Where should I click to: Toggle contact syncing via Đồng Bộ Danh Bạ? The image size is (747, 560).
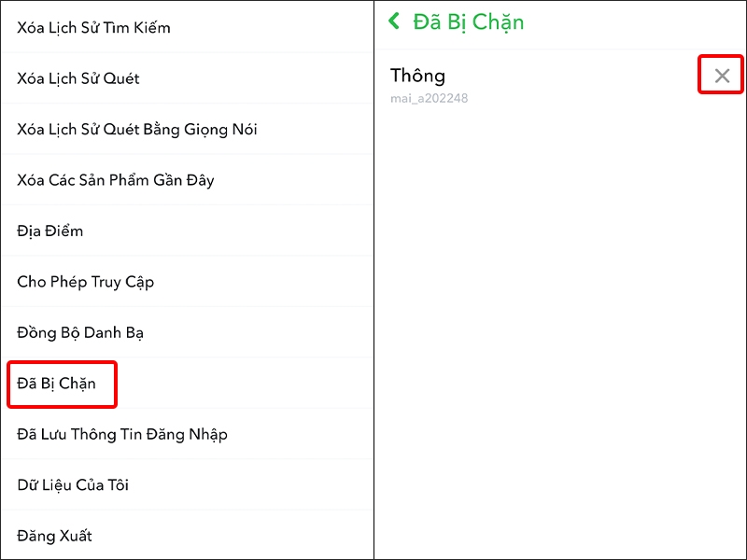click(80, 332)
